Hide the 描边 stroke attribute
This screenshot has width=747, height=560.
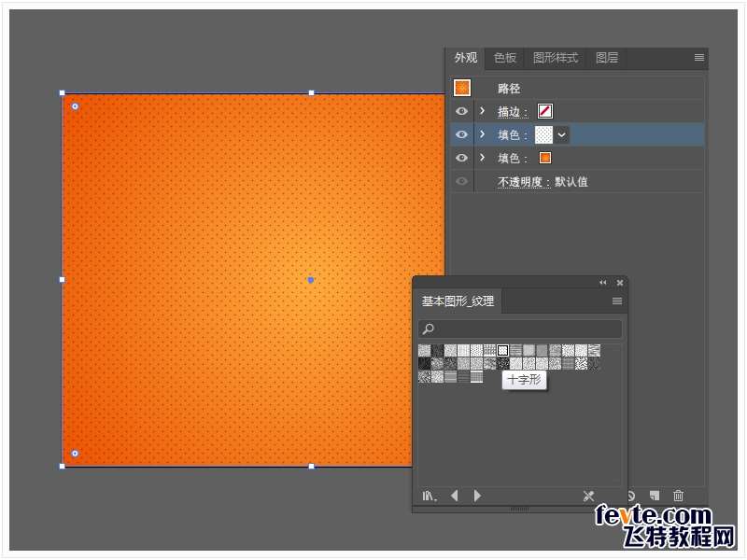pyautogui.click(x=461, y=111)
